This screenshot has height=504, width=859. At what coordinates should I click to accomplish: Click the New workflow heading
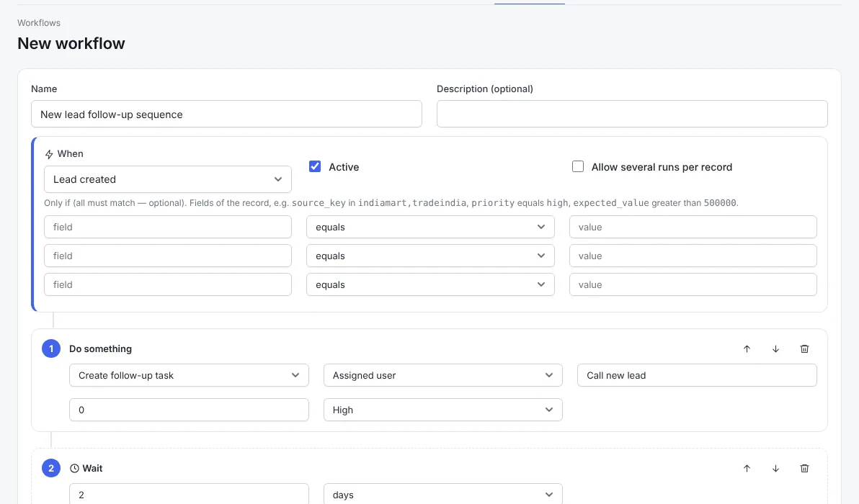pos(71,43)
